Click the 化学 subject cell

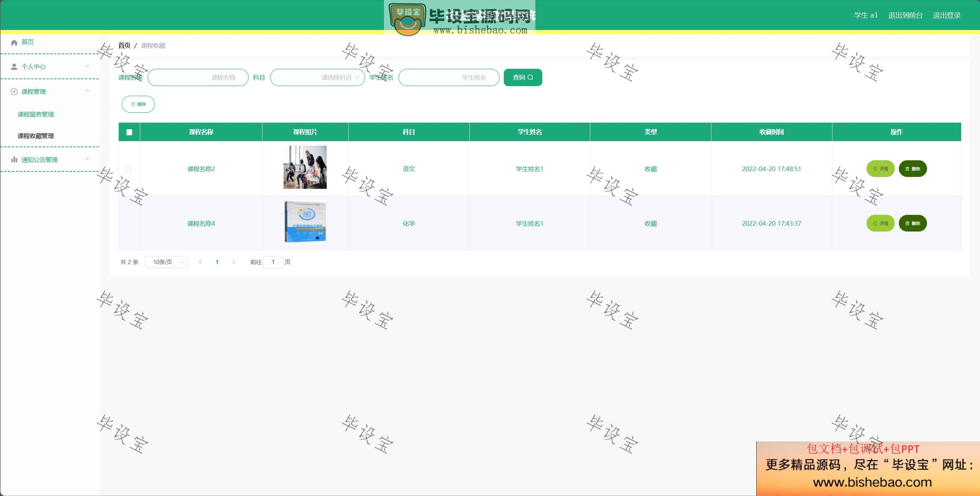click(x=409, y=223)
